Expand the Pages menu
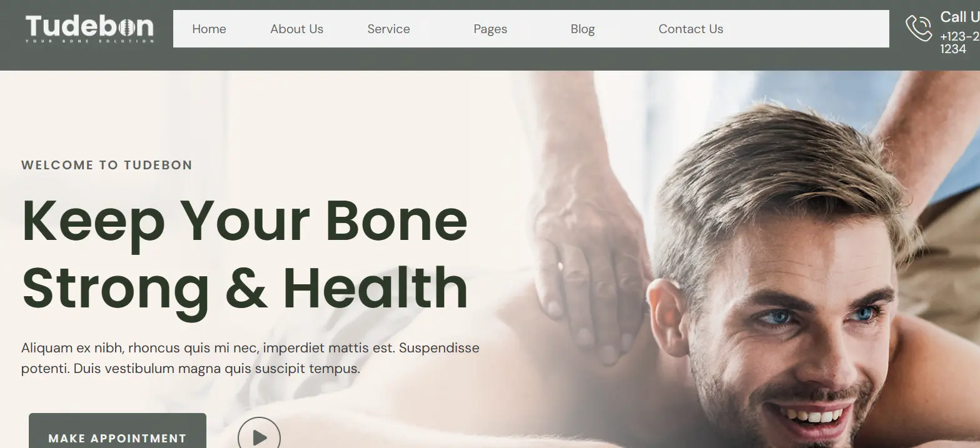980x448 pixels. click(x=490, y=29)
